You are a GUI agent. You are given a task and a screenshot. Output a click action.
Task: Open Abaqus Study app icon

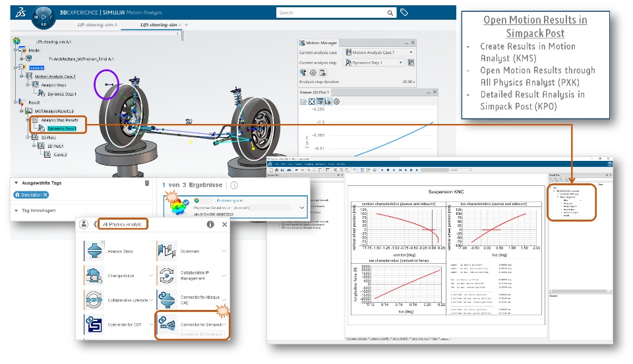point(94,250)
